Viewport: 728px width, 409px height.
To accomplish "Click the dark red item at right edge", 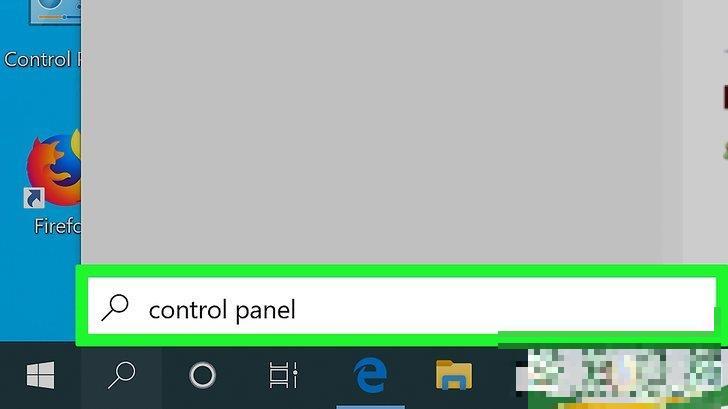I will click(x=725, y=97).
